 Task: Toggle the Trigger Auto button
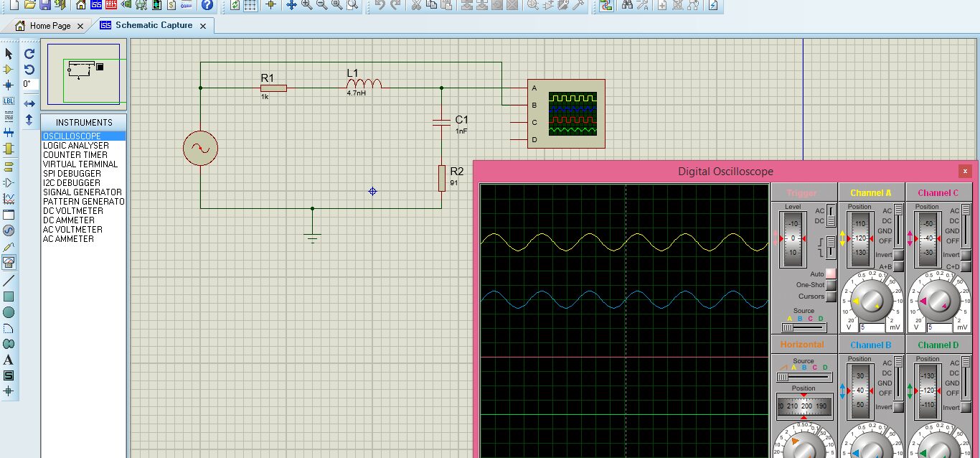[831, 274]
